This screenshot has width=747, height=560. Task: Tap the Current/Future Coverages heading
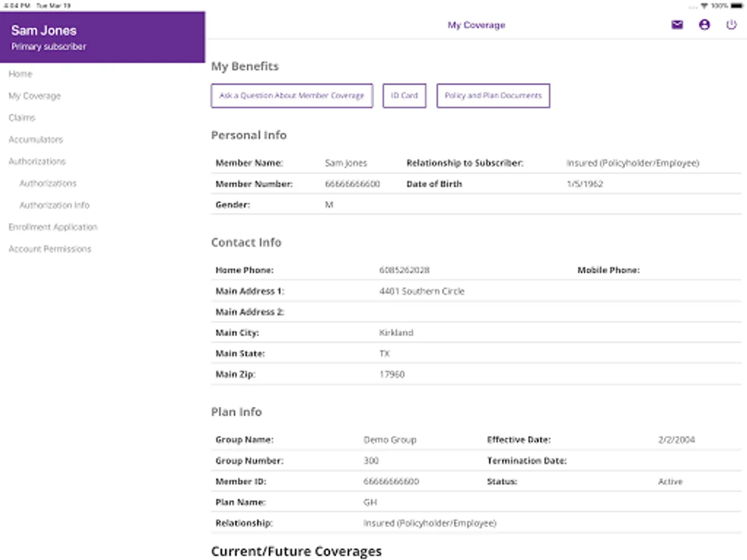click(296, 551)
